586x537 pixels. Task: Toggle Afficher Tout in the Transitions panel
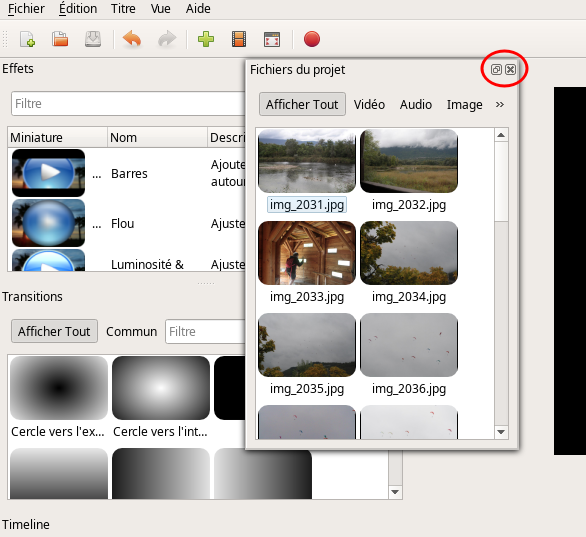click(54, 331)
